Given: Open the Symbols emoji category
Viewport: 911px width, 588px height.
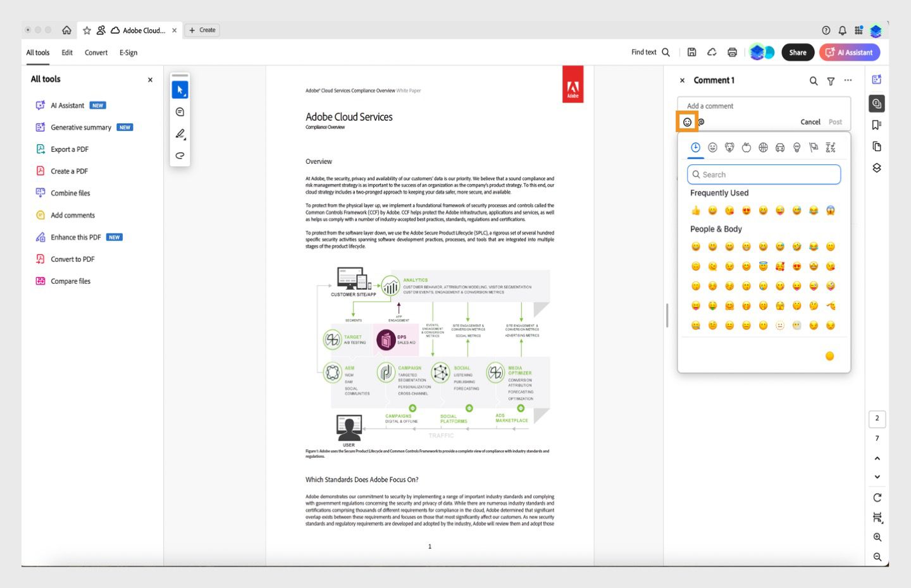Looking at the screenshot, I should click(x=831, y=147).
